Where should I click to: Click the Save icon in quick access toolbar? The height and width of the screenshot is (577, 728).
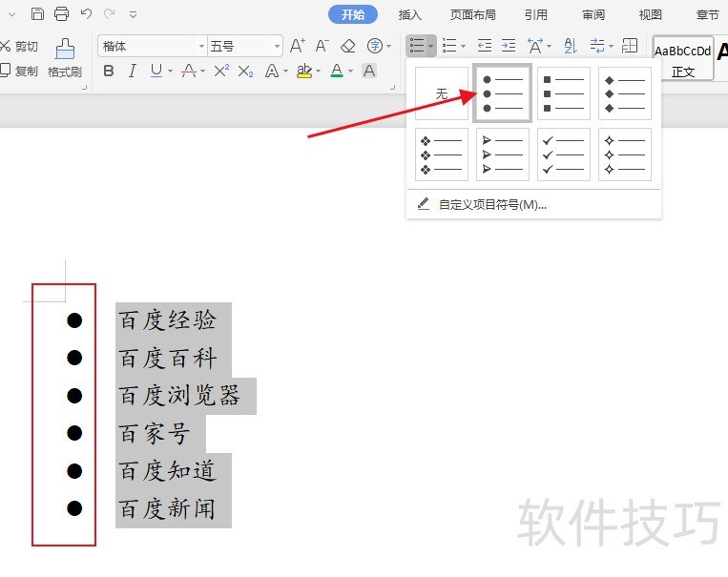coord(37,14)
